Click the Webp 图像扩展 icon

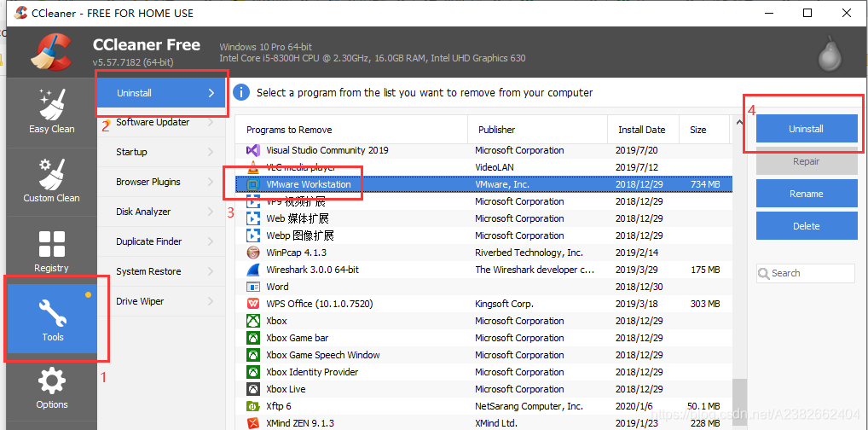point(252,235)
